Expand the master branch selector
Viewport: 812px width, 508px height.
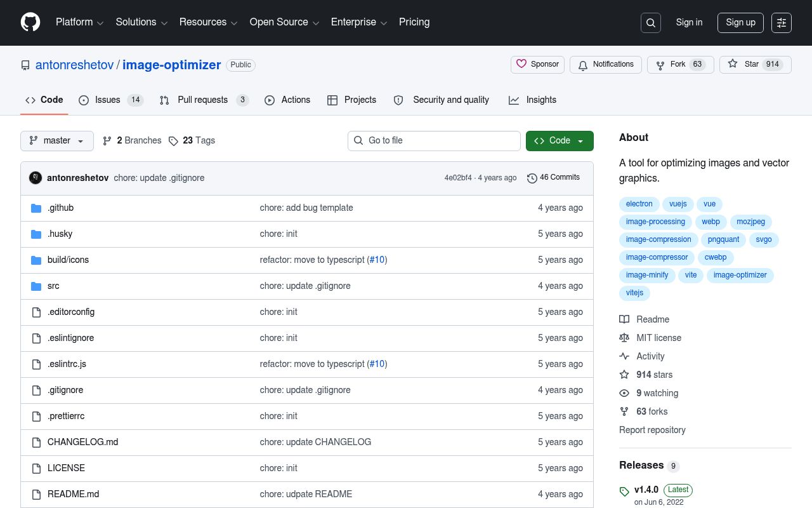tap(56, 140)
